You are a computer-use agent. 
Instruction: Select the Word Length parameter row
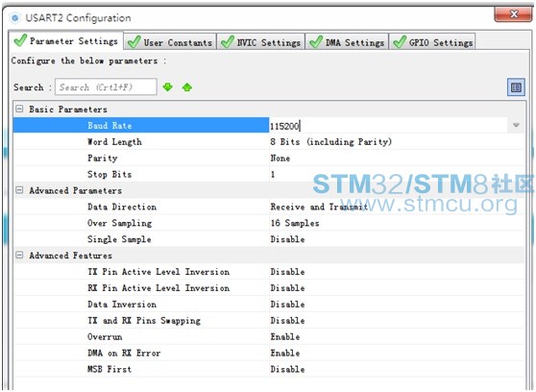[x=269, y=141]
